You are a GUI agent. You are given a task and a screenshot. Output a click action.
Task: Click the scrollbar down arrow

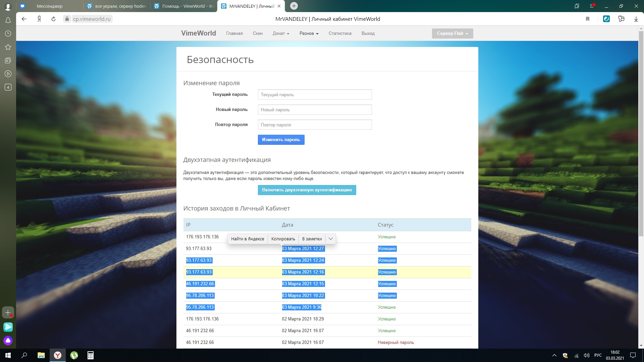click(641, 346)
